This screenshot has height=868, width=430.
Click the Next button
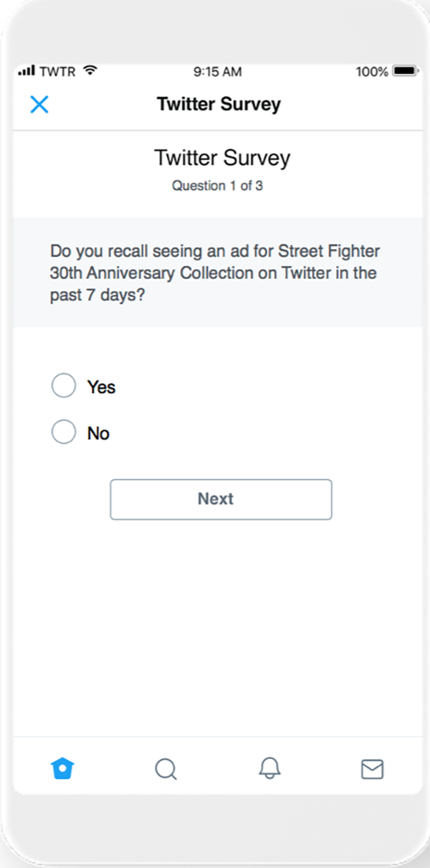(221, 499)
